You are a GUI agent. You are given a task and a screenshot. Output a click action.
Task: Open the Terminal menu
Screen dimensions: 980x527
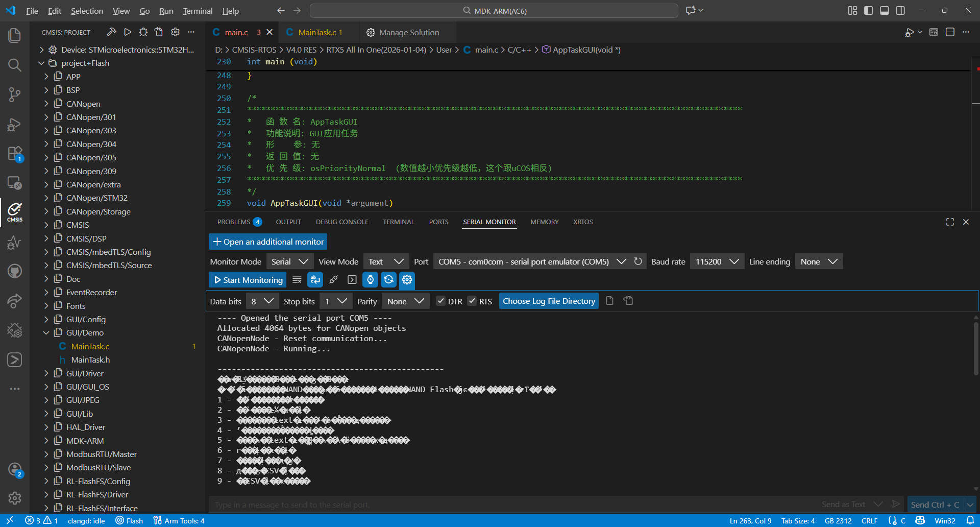click(198, 11)
